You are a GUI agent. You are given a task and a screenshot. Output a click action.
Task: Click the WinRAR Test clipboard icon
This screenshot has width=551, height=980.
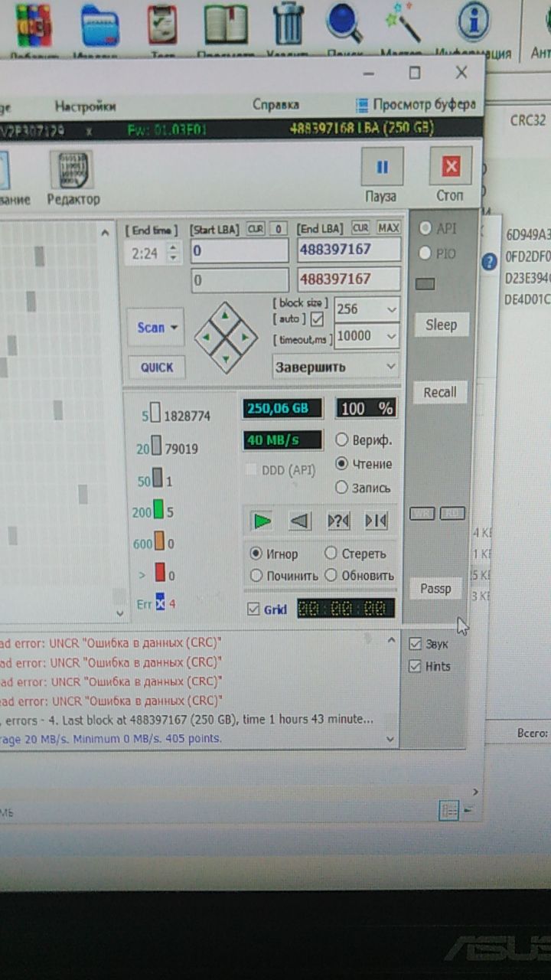click(162, 24)
